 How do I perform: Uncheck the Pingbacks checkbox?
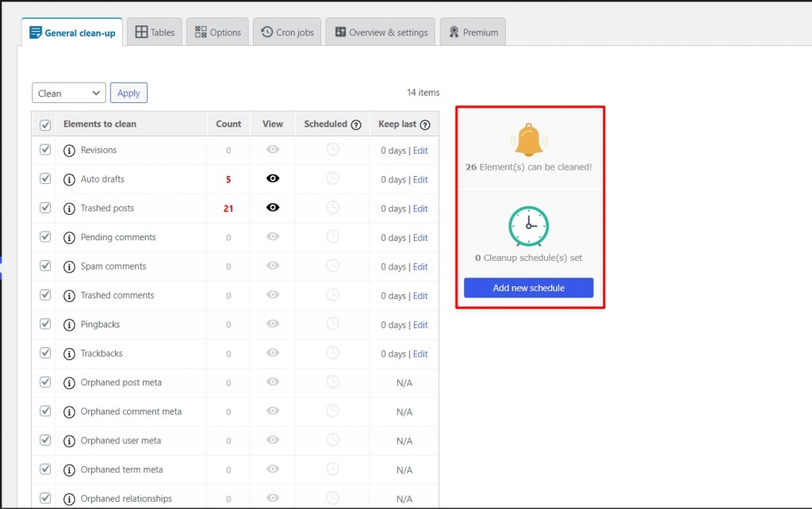point(45,323)
